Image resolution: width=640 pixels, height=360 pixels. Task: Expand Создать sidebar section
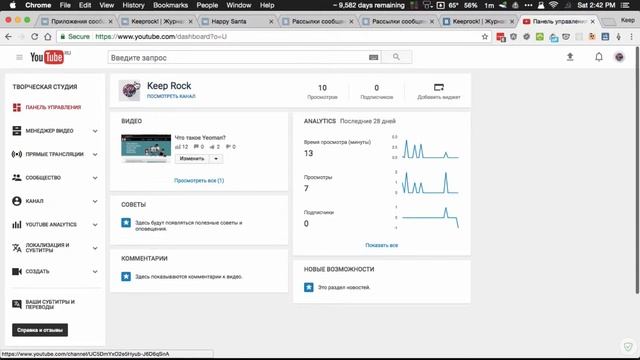[x=95, y=271]
